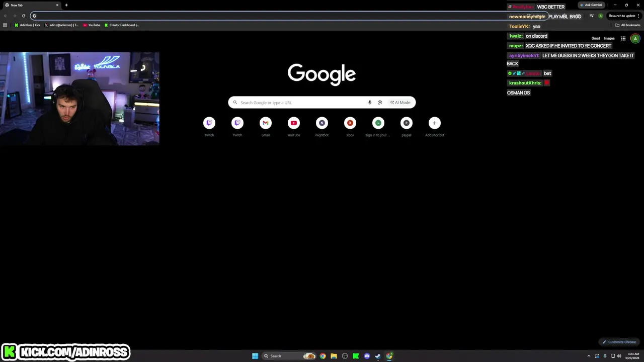Reload the current page
Screen dimensions: 644x362
[x=23, y=16]
